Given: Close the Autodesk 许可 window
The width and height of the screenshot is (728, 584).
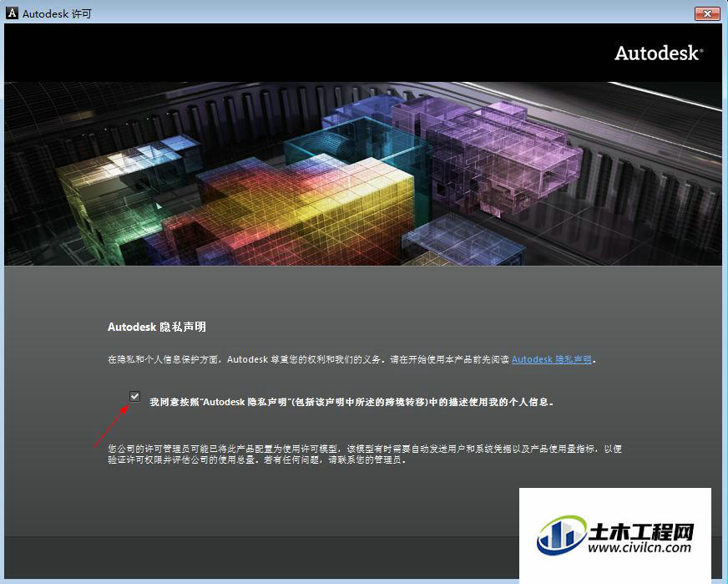Looking at the screenshot, I should click(706, 13).
